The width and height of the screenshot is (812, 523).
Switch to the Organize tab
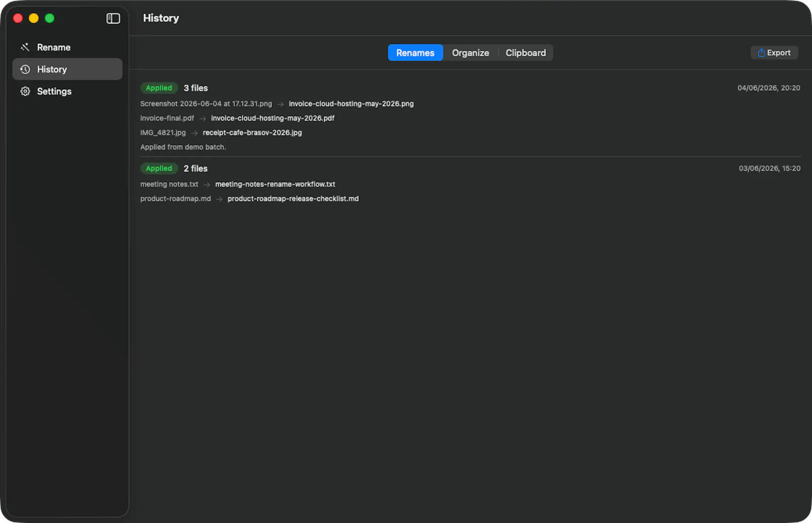[470, 53]
